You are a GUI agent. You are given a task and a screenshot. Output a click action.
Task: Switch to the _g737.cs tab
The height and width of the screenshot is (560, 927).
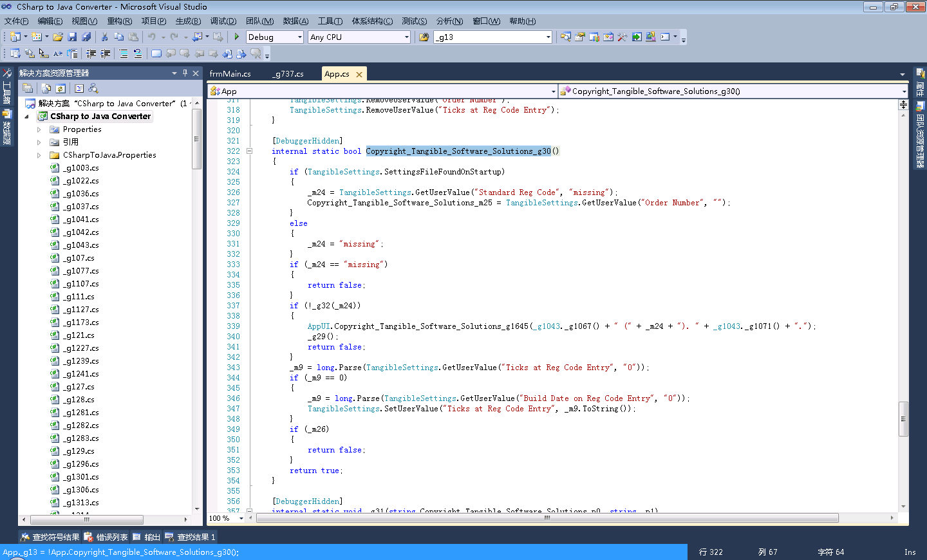(288, 74)
